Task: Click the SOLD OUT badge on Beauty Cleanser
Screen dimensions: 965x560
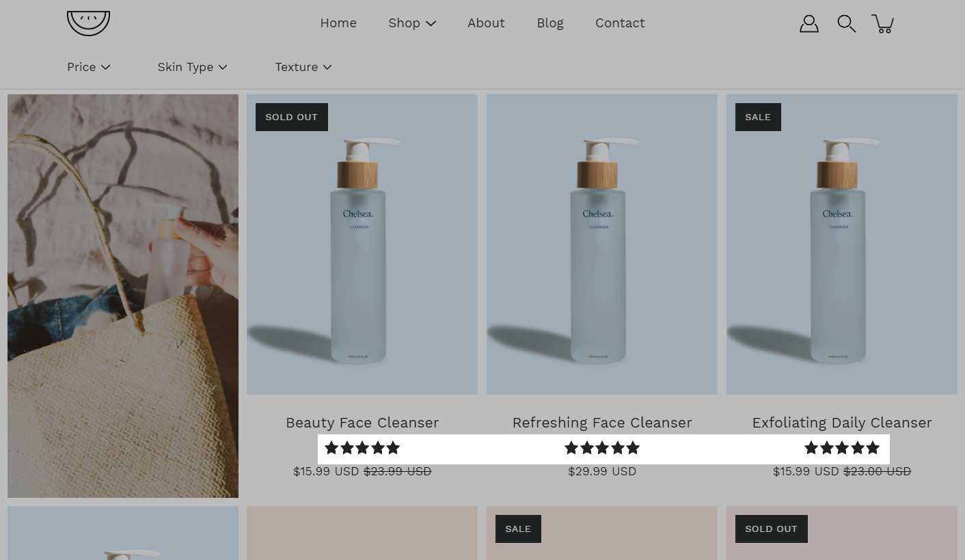Action: (292, 117)
